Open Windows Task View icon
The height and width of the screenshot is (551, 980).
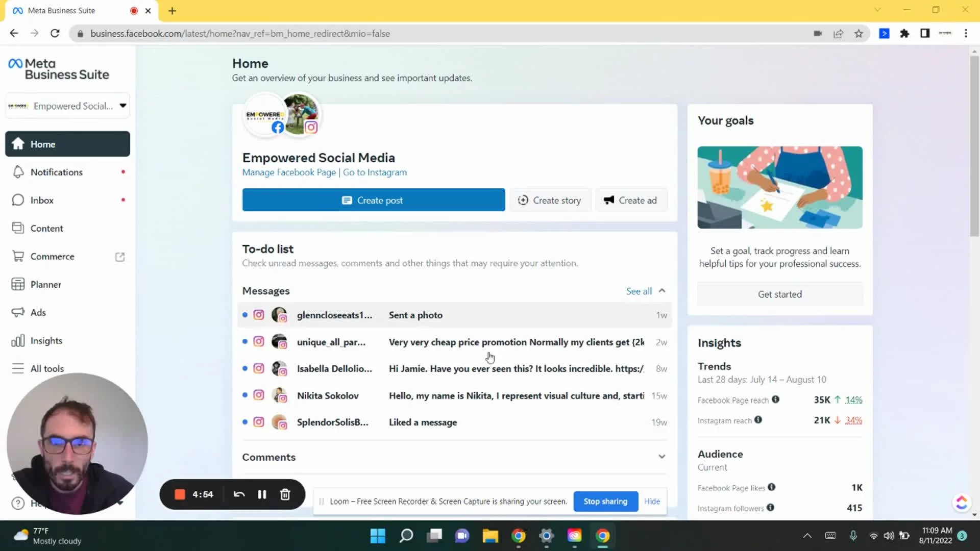(434, 536)
